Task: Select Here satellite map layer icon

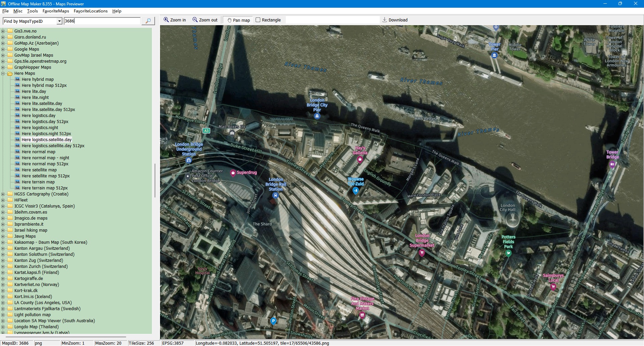Action: [x=18, y=170]
